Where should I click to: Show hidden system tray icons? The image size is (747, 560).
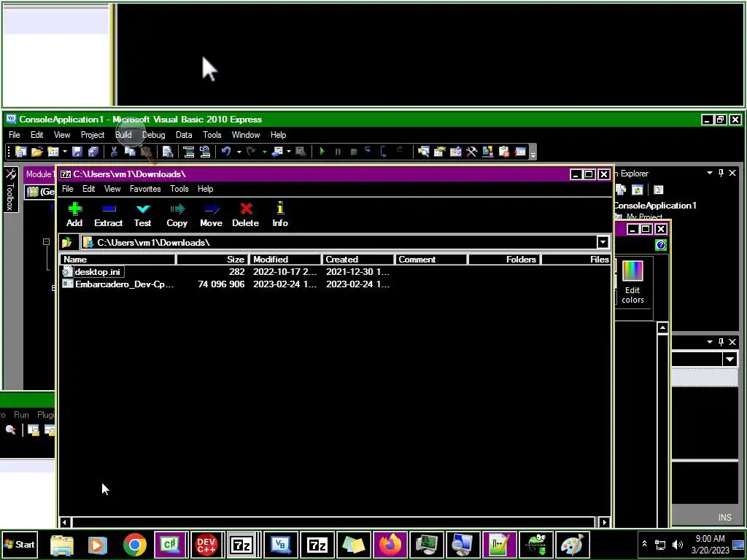[645, 543]
